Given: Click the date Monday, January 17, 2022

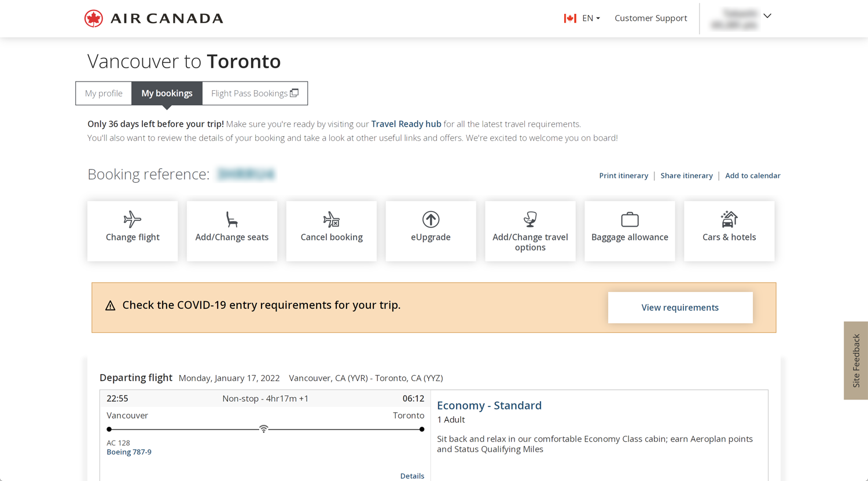Looking at the screenshot, I should pos(229,378).
